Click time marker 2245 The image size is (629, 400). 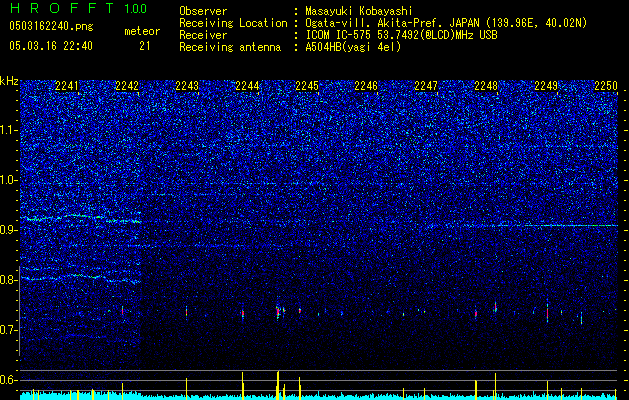307,86
